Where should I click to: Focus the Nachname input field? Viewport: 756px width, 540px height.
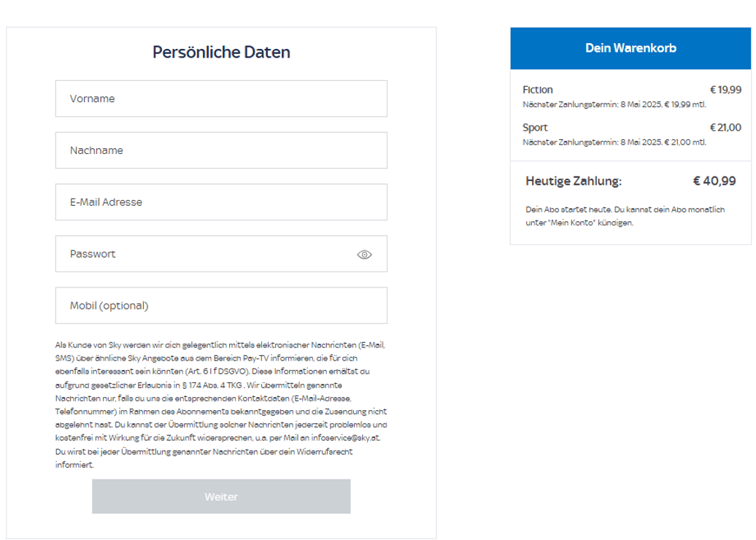[x=220, y=150]
